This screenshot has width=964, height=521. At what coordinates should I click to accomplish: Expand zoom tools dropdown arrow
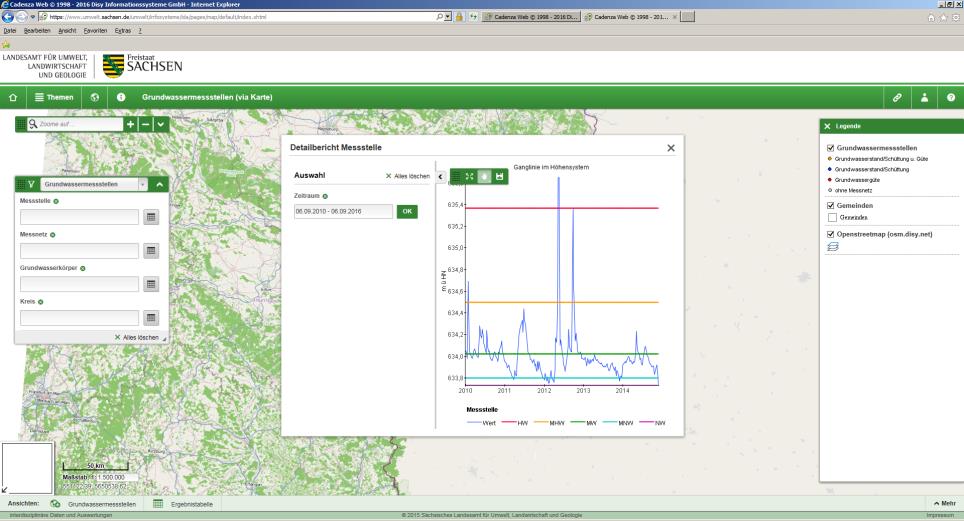pos(160,124)
